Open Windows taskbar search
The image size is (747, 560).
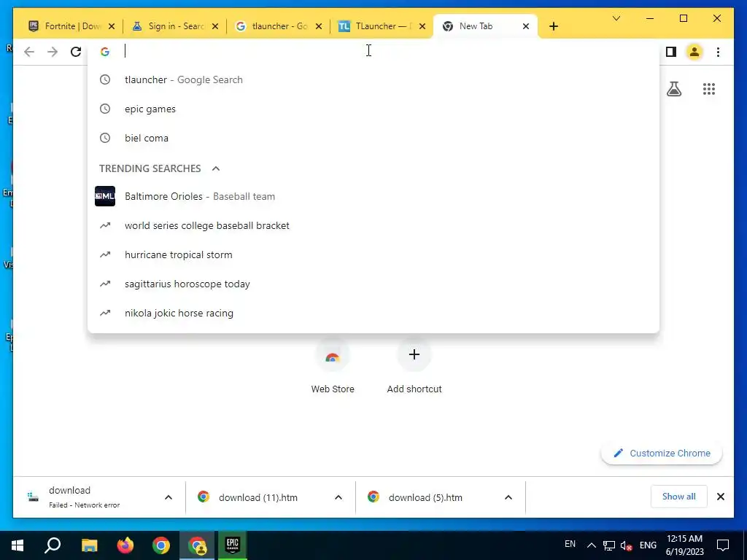point(53,545)
